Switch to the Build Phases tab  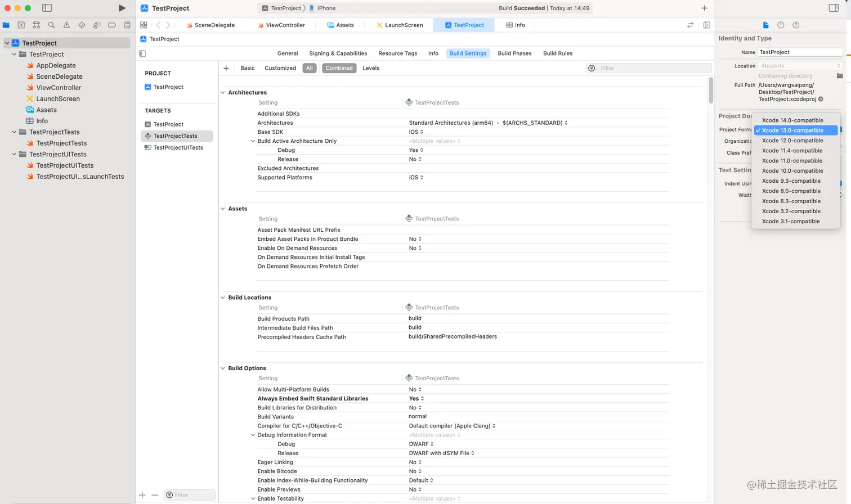[514, 53]
